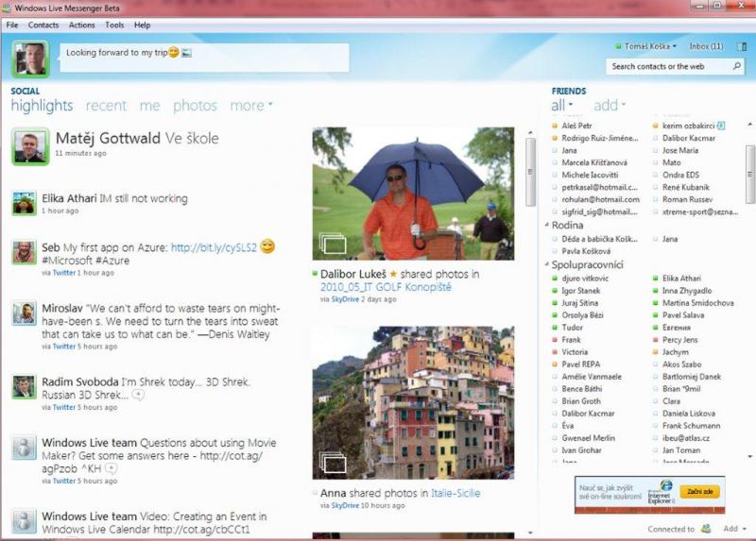
Task: Select contact Martina Smidochova
Action: click(697, 303)
